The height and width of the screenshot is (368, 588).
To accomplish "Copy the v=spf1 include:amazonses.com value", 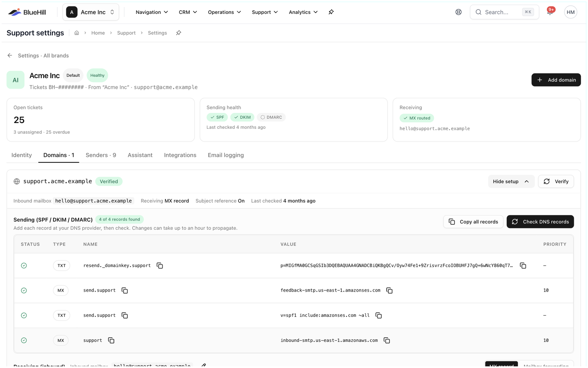I will (x=379, y=315).
